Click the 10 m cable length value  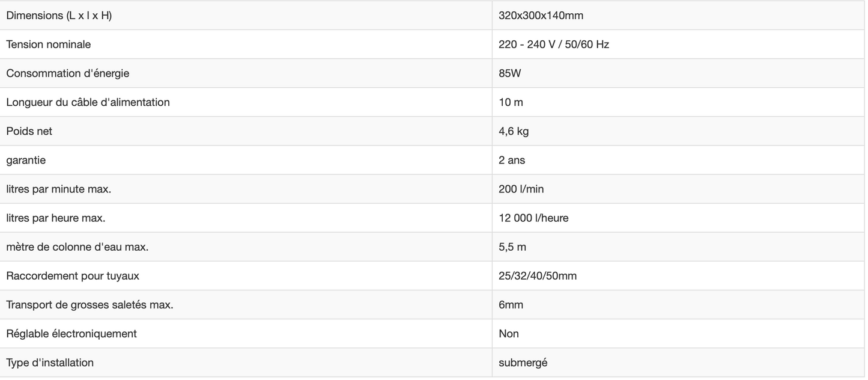[511, 102]
